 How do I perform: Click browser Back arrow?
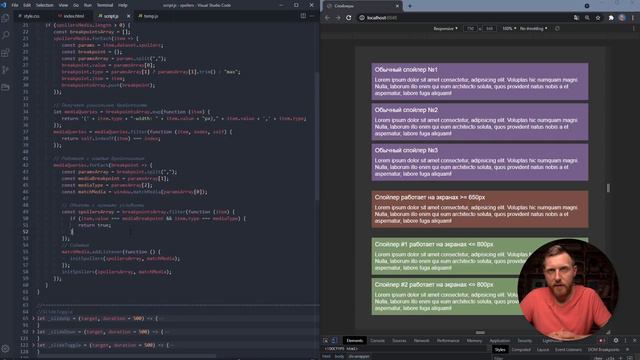coord(327,18)
